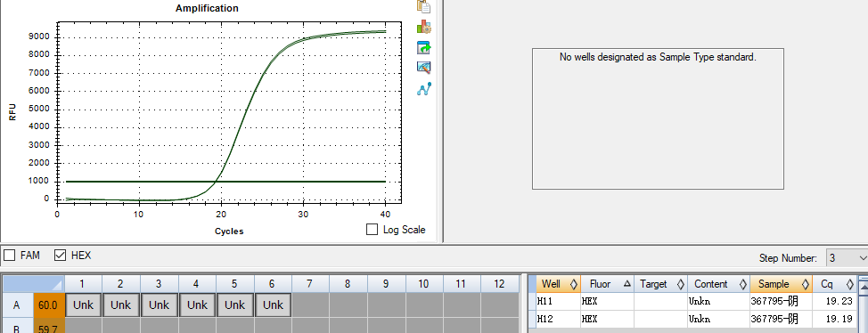Click the Fluor column header

click(607, 284)
